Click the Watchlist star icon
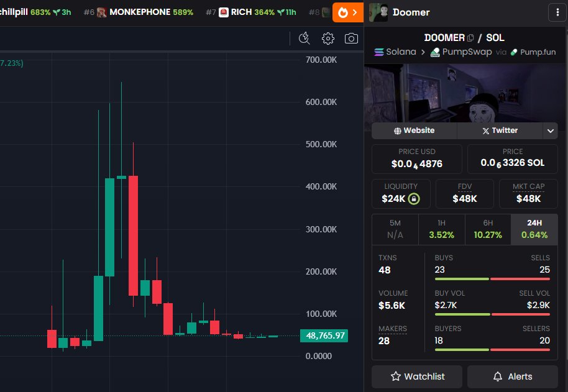 click(x=396, y=376)
